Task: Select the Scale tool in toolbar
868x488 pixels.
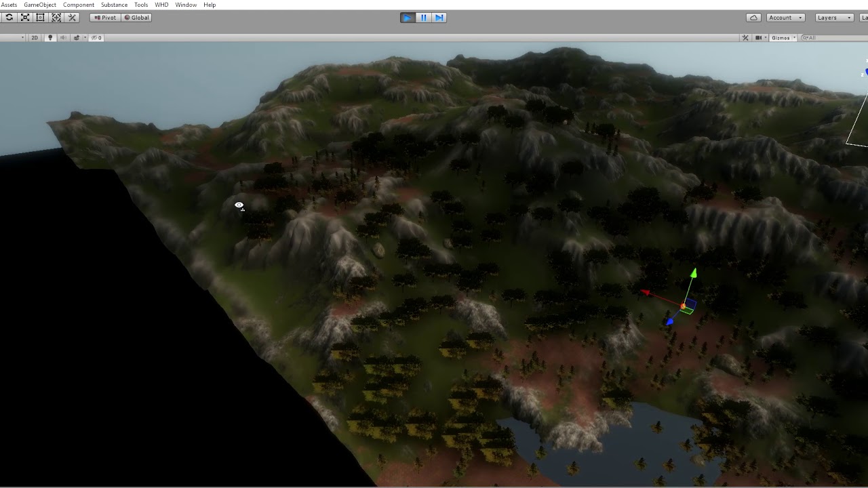Action: coord(25,18)
